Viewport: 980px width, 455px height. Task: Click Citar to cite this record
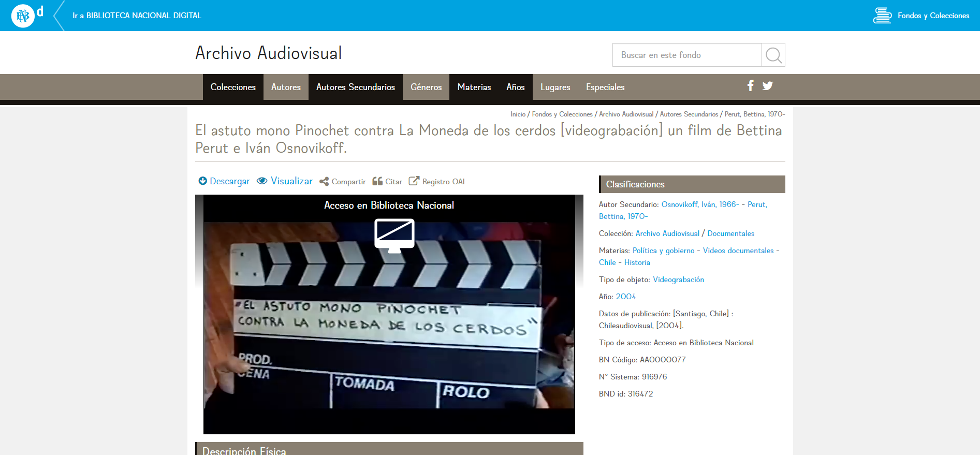point(387,182)
